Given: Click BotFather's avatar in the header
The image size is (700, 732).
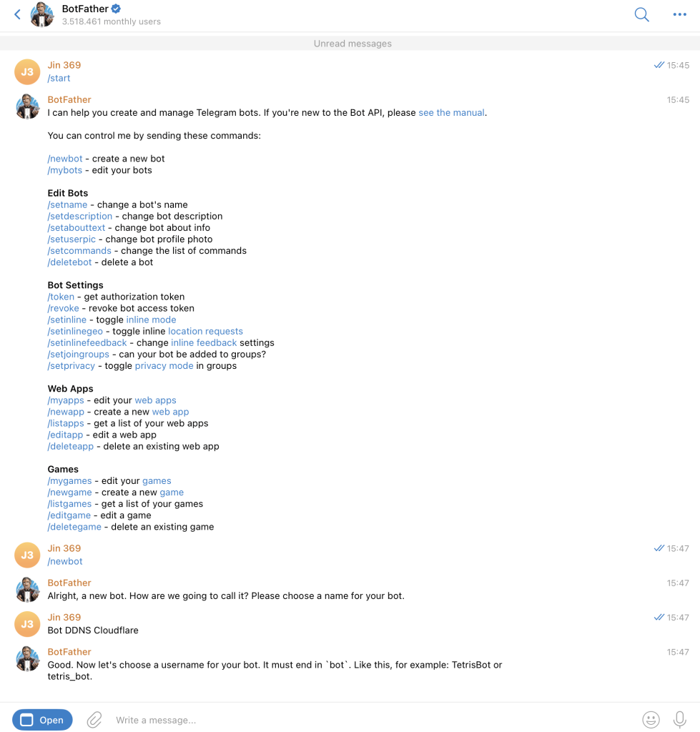Looking at the screenshot, I should click(42, 14).
